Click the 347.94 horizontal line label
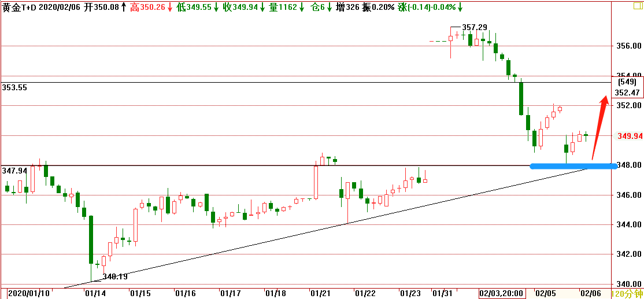This screenshot has width=644, height=299. tap(14, 170)
